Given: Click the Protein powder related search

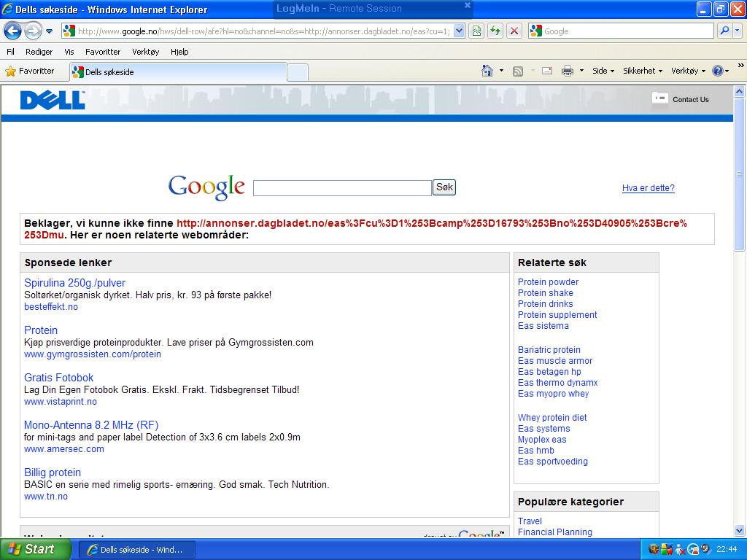Looking at the screenshot, I should tap(548, 282).
